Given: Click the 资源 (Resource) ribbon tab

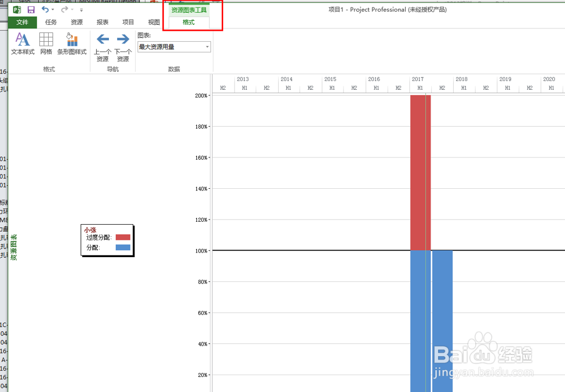Looking at the screenshot, I should click(x=76, y=22).
